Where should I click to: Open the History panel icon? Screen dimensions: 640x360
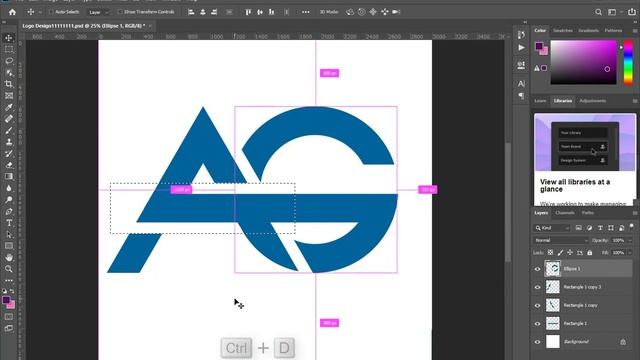[521, 35]
